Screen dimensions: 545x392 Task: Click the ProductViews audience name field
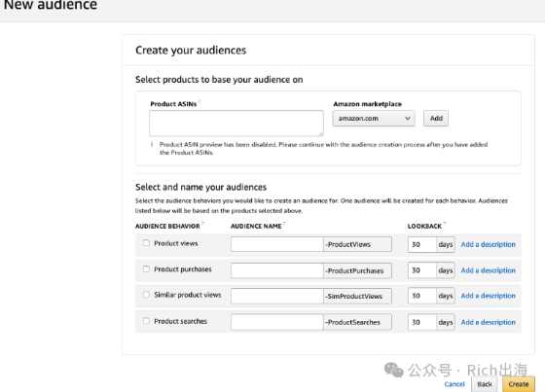[x=277, y=244]
